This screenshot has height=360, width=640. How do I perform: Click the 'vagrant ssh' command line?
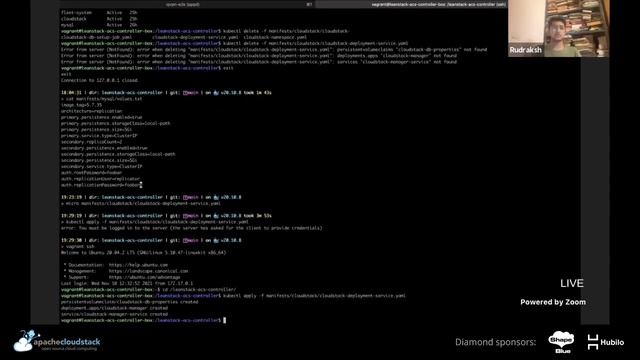pyautogui.click(x=78, y=247)
